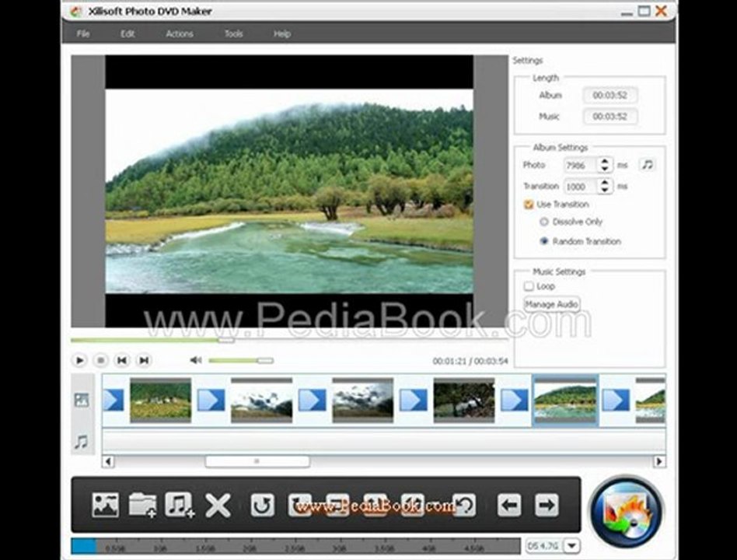Increase Transition duration with up stepper
Viewport: 737px width, 560px height.
coord(605,182)
